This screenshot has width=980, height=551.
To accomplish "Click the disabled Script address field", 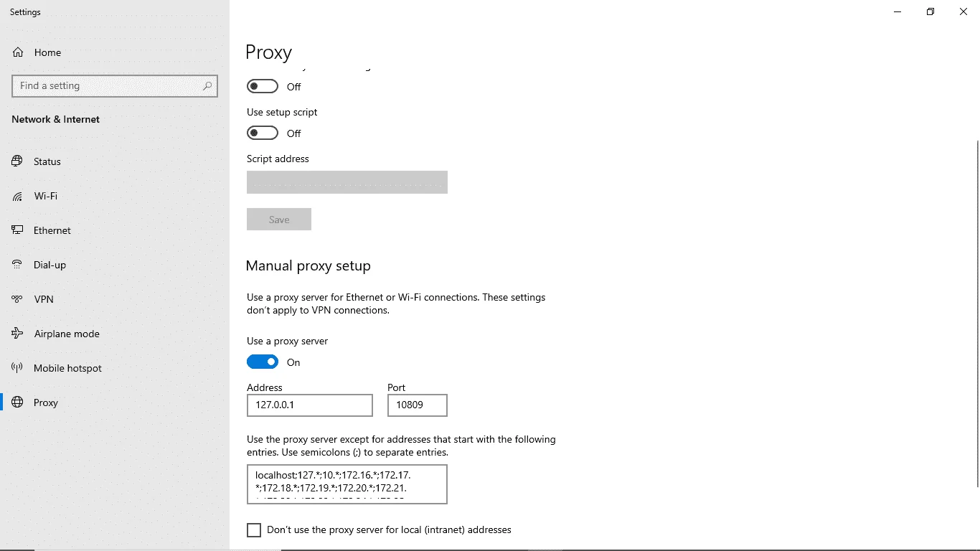I will click(347, 182).
